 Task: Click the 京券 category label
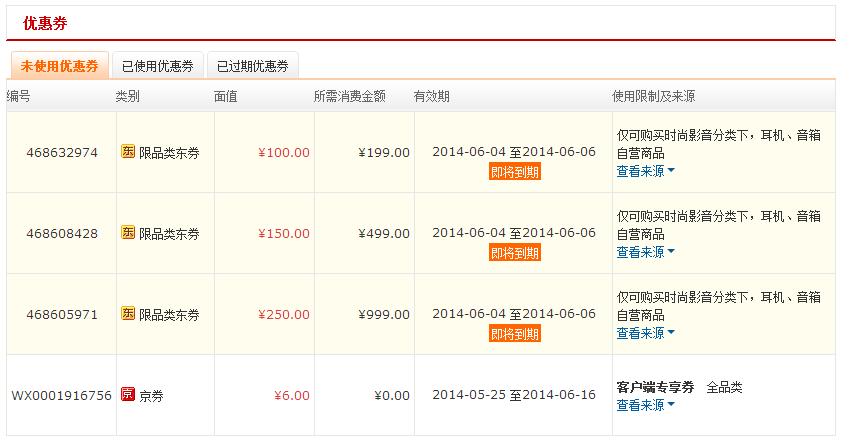tap(151, 396)
